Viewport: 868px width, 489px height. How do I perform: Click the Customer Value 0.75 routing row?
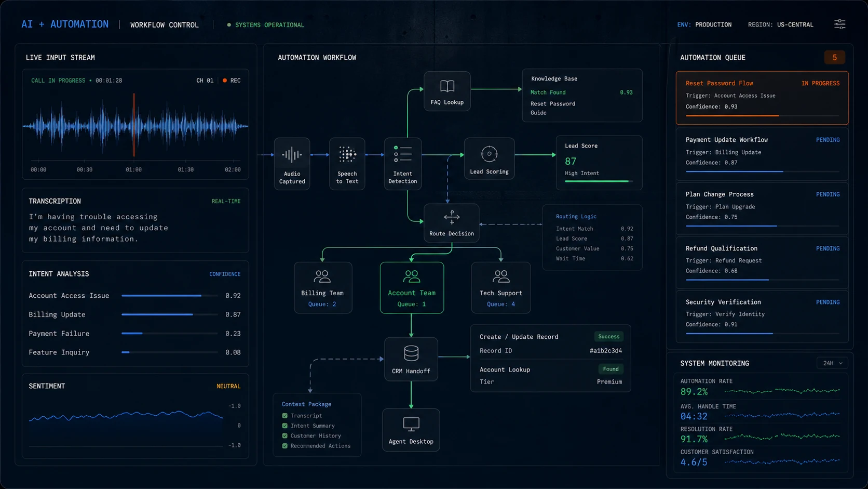pos(594,248)
